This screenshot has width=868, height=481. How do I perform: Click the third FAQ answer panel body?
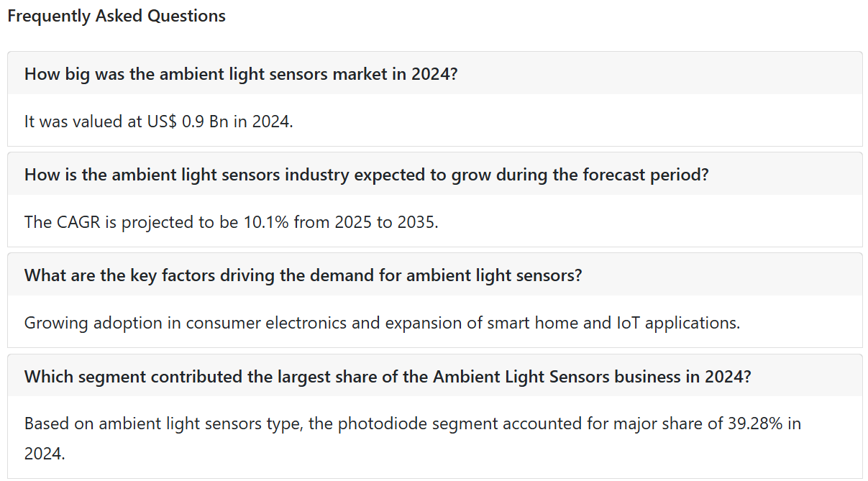click(434, 321)
